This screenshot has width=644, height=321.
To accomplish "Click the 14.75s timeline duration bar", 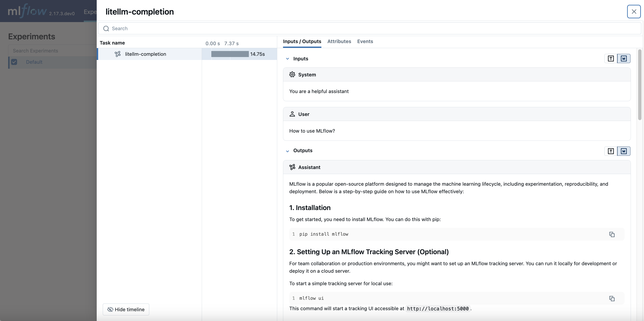I will (x=230, y=54).
